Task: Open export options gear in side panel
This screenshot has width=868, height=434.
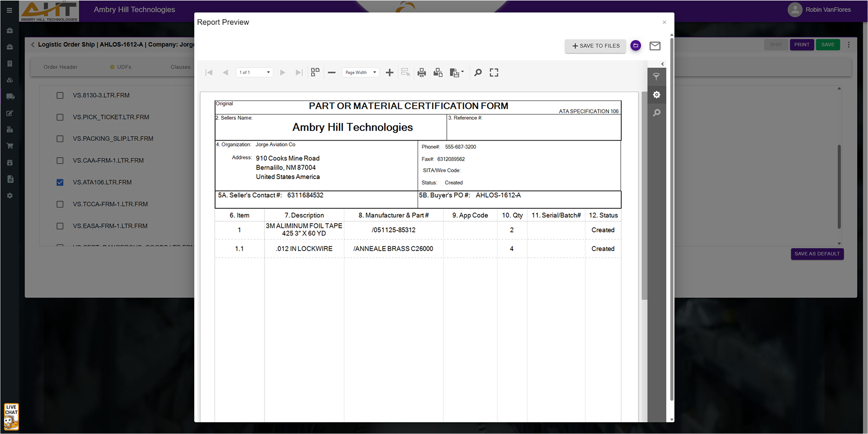Action: 657,94
